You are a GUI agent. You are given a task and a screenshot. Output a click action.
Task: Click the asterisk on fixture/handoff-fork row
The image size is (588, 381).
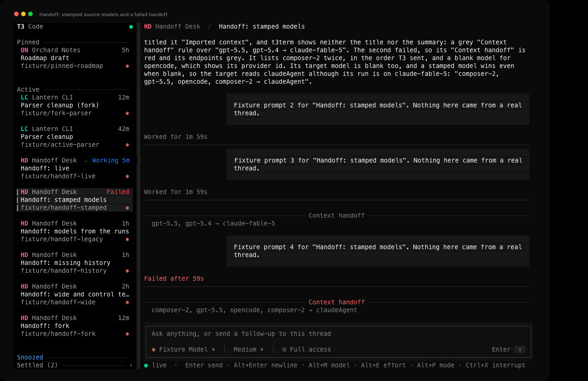tap(127, 334)
